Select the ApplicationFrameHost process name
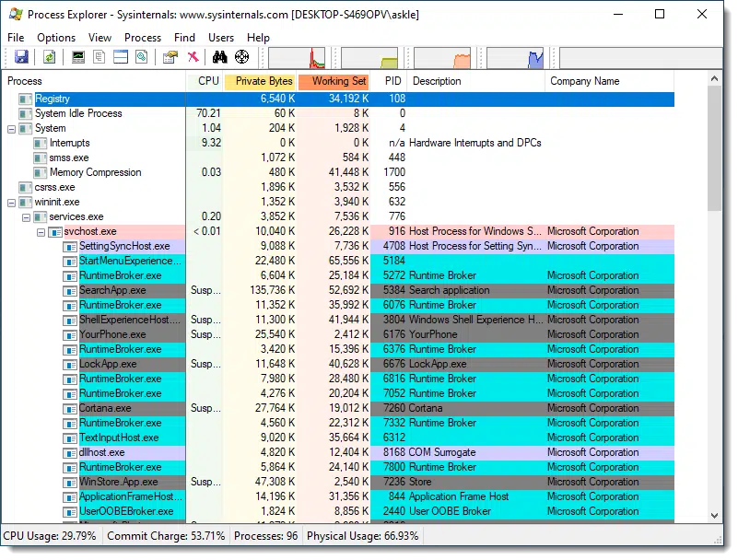This screenshot has height=560, width=738. [x=131, y=496]
